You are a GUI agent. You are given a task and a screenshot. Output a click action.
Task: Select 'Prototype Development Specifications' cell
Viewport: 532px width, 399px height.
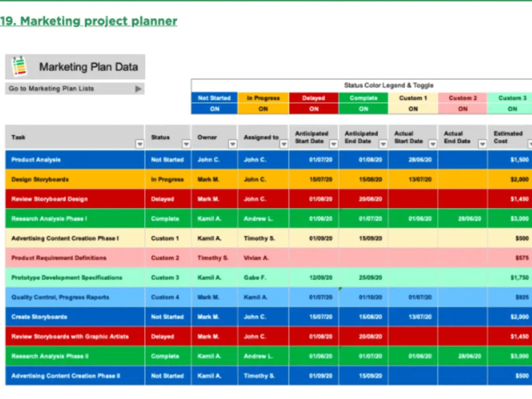(75, 278)
